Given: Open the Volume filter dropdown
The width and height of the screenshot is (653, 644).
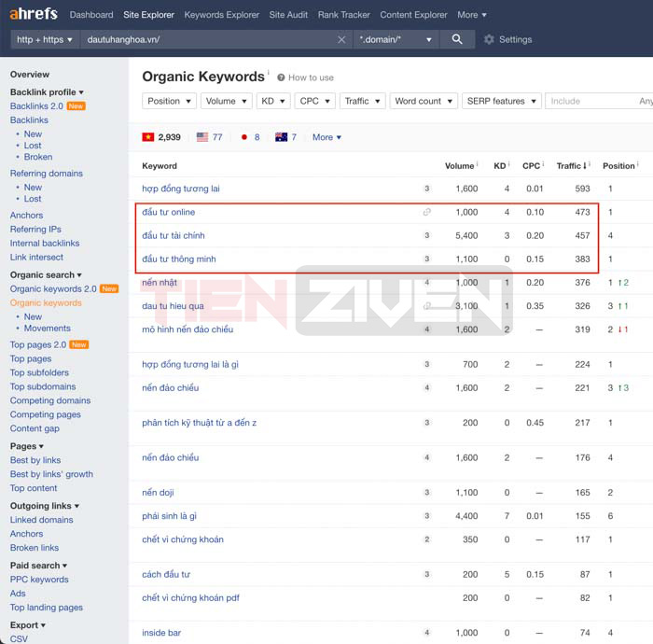Looking at the screenshot, I should [x=226, y=101].
